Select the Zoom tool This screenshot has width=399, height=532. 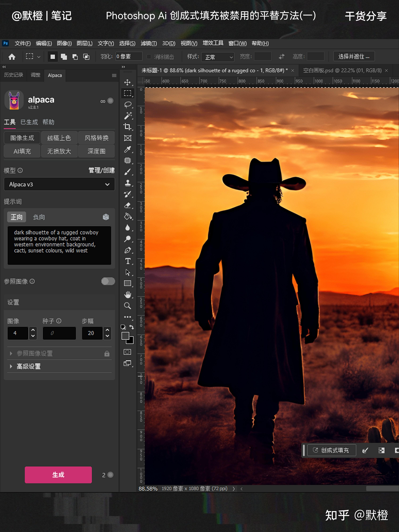[x=127, y=306]
